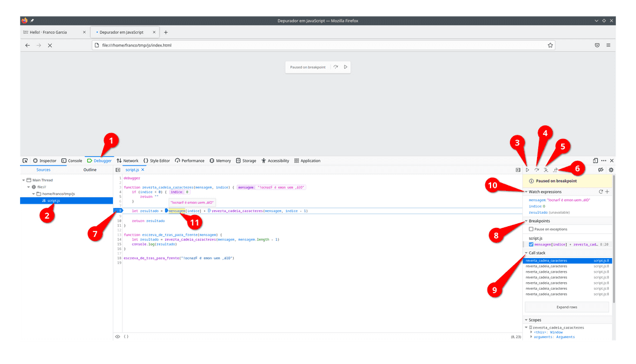The image size is (636, 364).
Task: Disable the mensagem[indice] breakpoint checkbox
Action: (531, 244)
